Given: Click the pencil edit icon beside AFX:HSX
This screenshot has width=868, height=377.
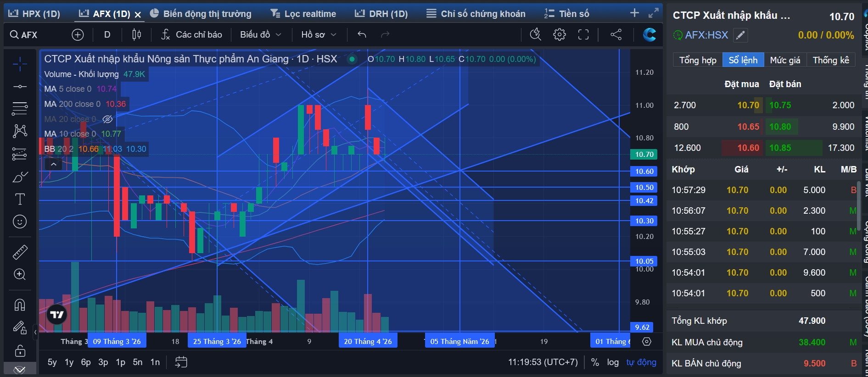Looking at the screenshot, I should click(740, 35).
